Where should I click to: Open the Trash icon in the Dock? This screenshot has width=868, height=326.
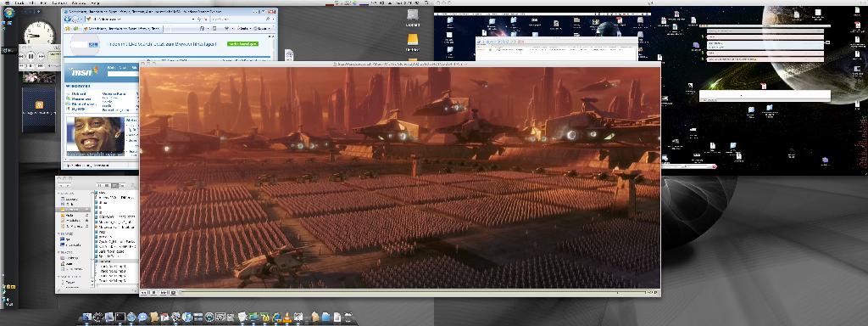[348, 318]
